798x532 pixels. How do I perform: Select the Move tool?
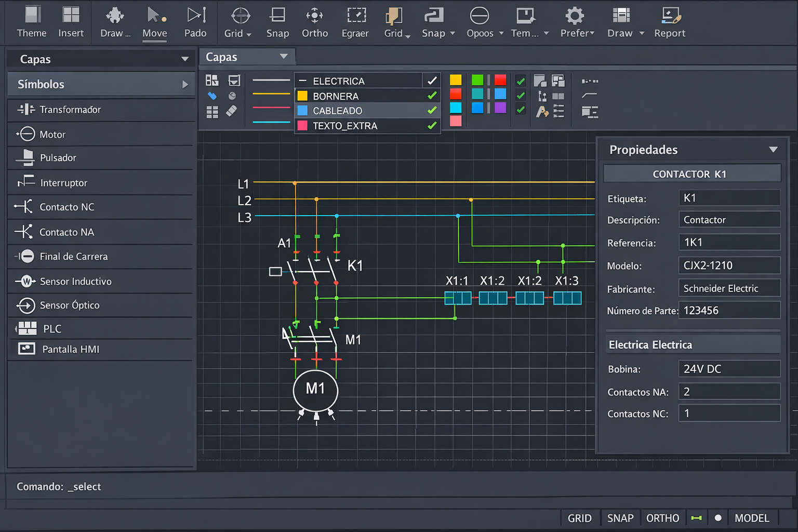(x=155, y=22)
